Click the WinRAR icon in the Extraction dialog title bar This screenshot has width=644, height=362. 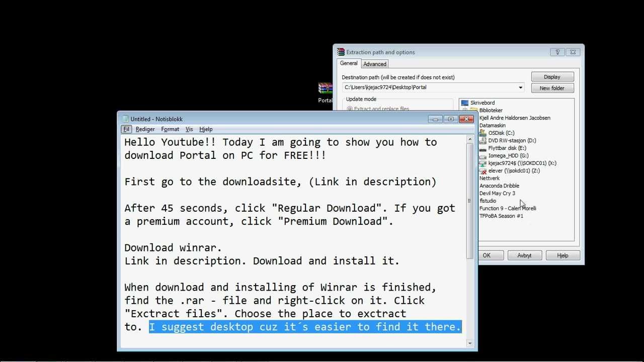[x=341, y=52]
